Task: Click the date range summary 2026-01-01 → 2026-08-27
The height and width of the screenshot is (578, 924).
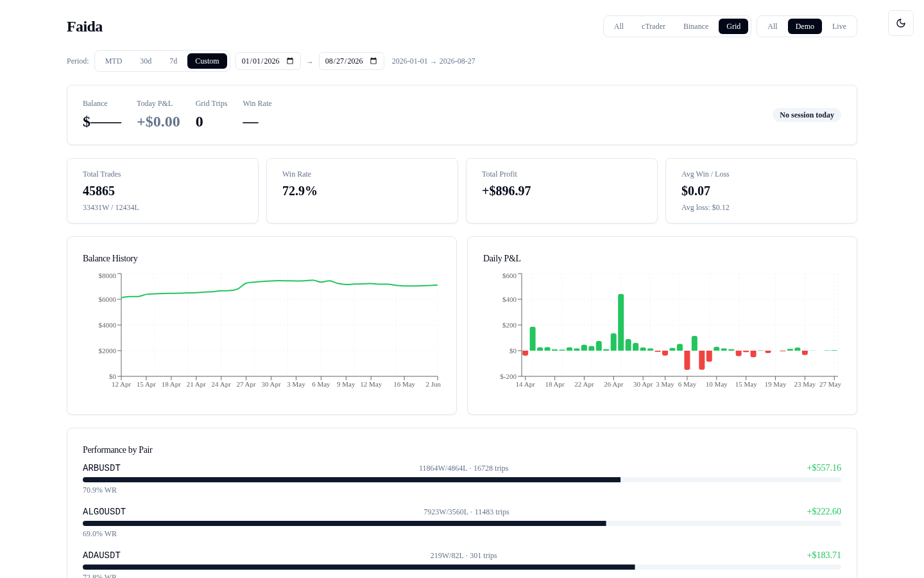Action: pyautogui.click(x=434, y=61)
